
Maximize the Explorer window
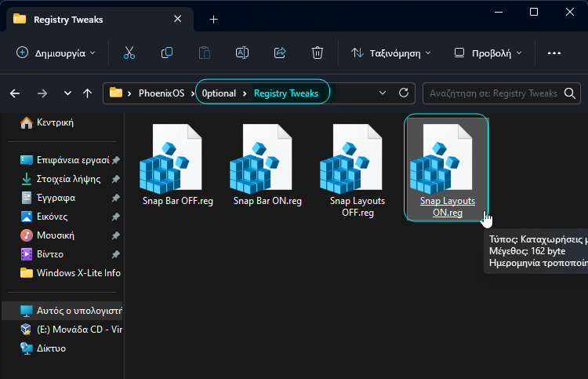[x=534, y=12]
